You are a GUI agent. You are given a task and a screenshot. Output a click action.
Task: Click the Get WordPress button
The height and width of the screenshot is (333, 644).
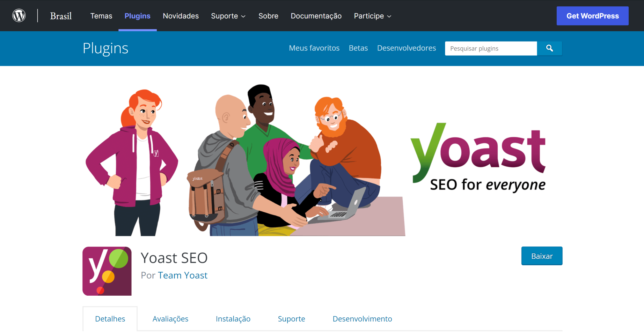click(592, 15)
